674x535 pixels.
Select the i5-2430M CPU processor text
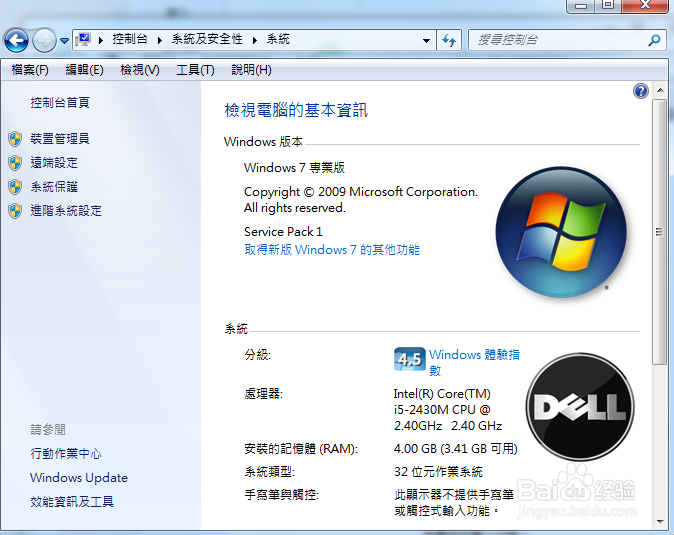click(x=442, y=410)
